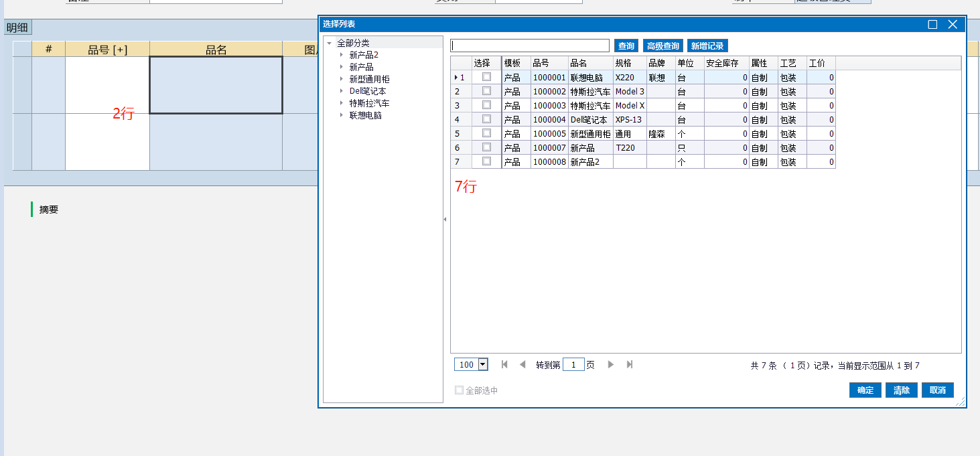Viewport: 980px width, 456px height.
Task: Expand 新型通用柜 tree node
Action: pos(341,80)
